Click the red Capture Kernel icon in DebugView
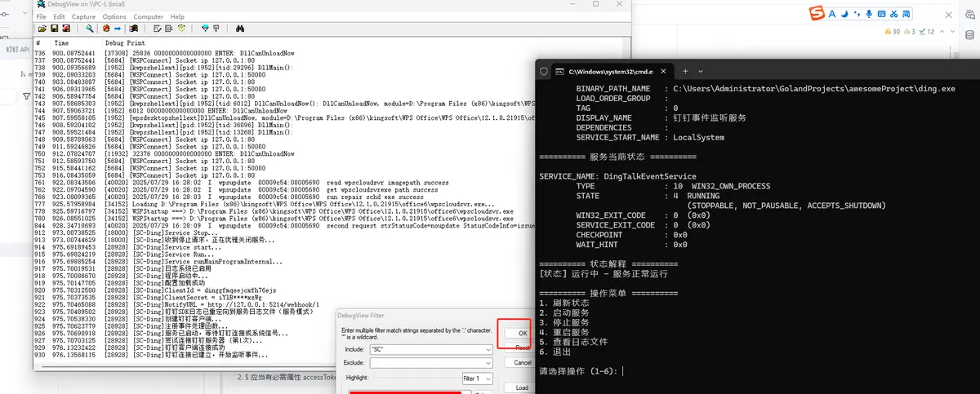980x394 pixels. click(106, 29)
